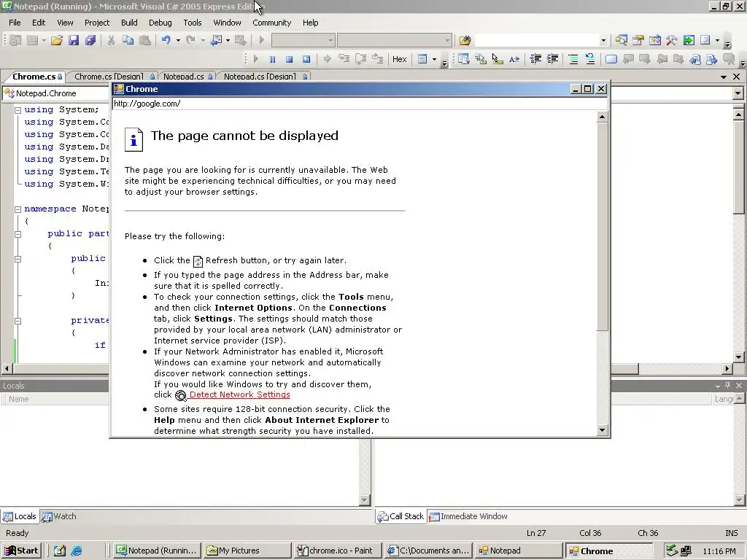Click code editor horizontal scroll-left arrow

point(7,368)
